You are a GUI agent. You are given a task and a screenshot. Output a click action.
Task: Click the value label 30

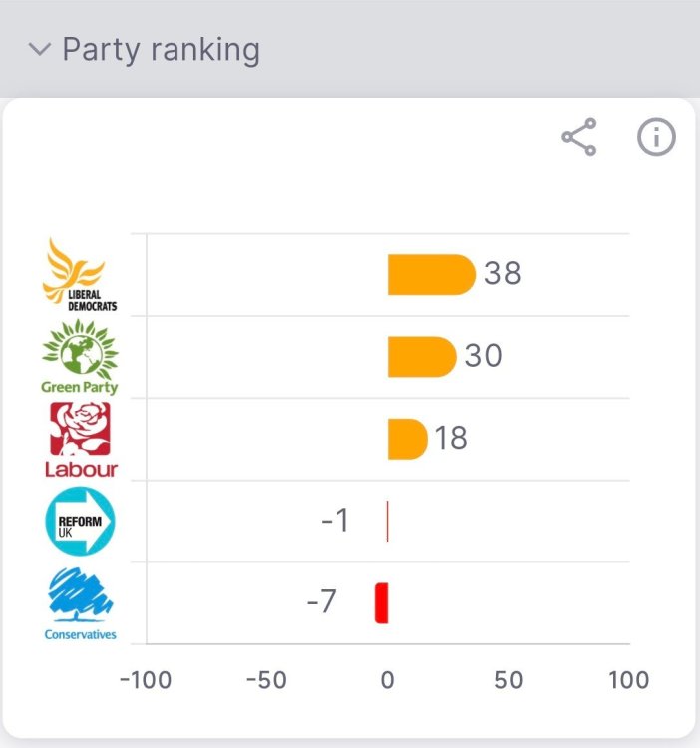click(484, 357)
